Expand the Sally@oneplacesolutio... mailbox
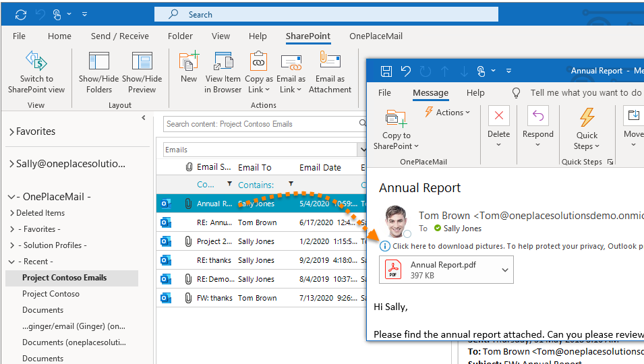Viewport: 644px width, 364px height. (x=11, y=164)
